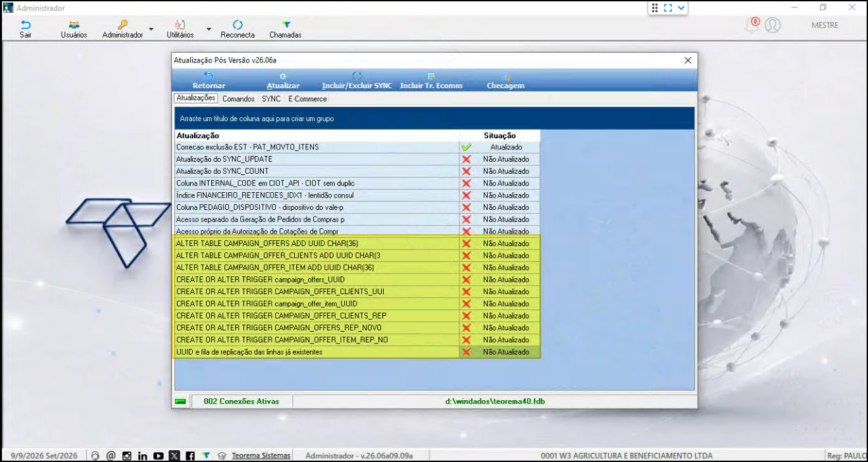
Task: Click the green connection indicator in dialog
Action: [x=180, y=401]
